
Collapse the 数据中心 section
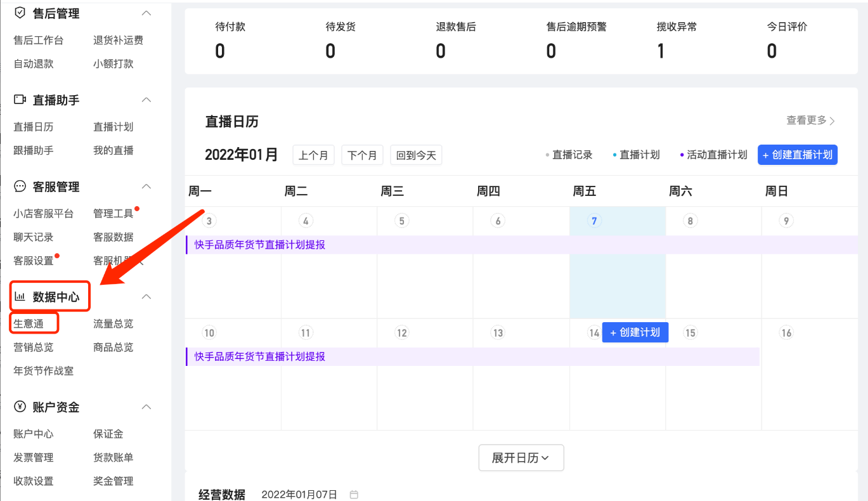(146, 296)
